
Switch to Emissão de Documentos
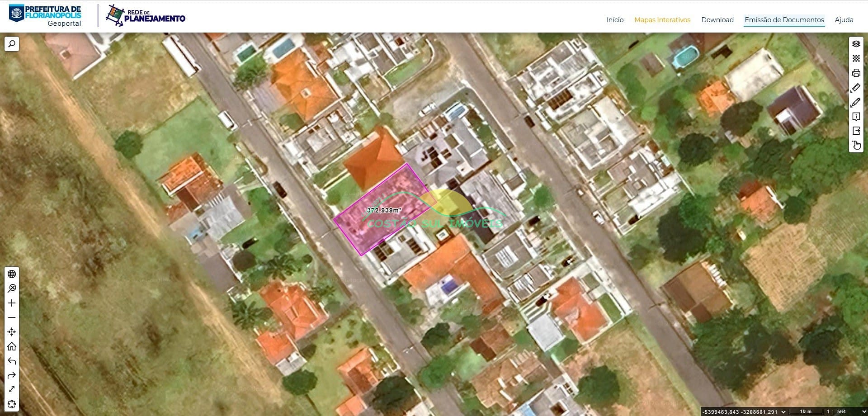click(x=784, y=19)
